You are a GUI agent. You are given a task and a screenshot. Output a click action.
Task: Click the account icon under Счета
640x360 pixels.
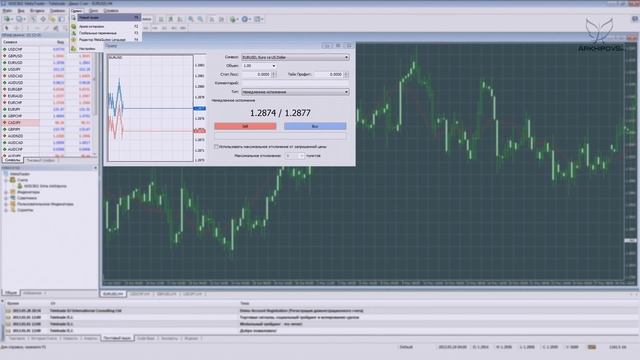[x=20, y=186]
